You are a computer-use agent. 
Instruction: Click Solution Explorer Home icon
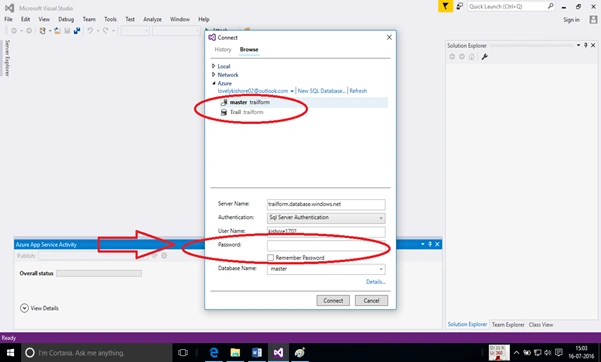click(x=472, y=57)
